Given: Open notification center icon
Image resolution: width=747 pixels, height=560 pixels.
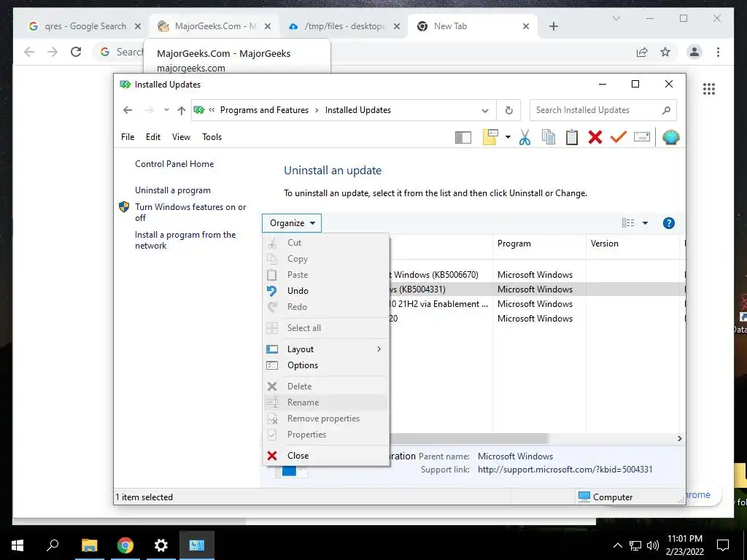Looking at the screenshot, I should (723, 545).
